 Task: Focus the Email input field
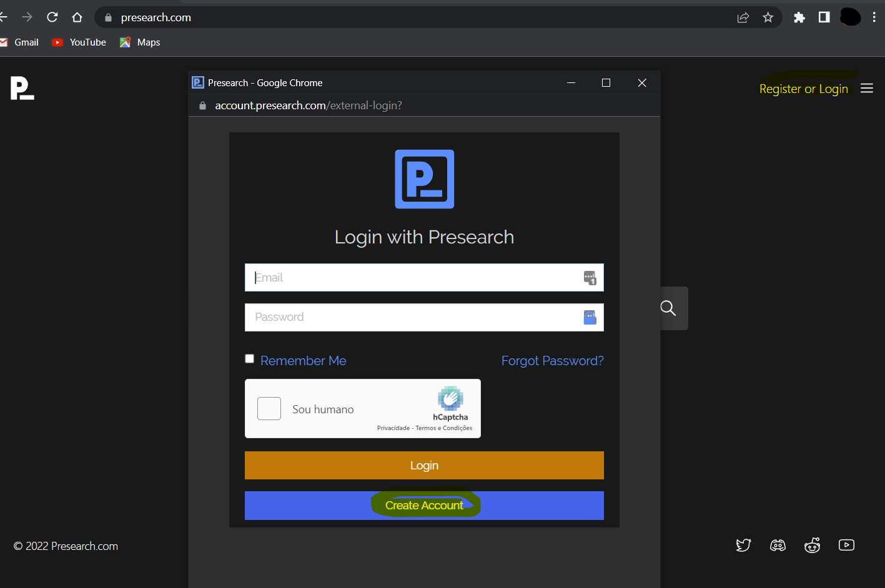point(424,278)
